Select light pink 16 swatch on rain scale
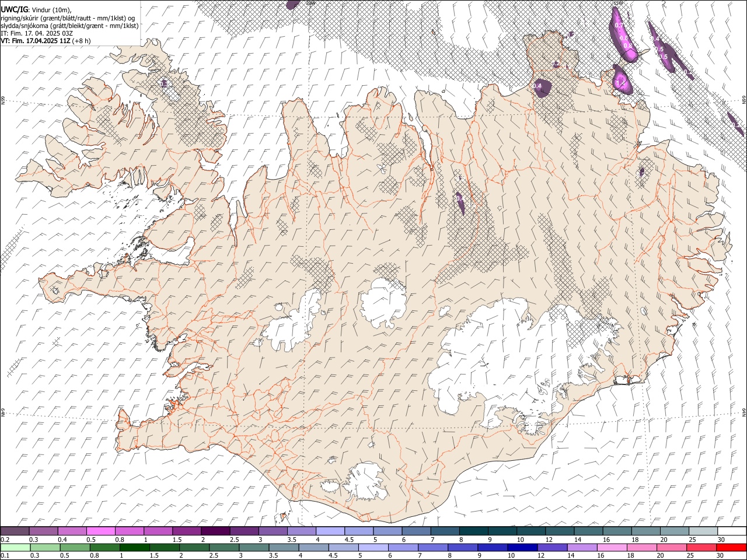Image resolution: width=747 pixels, height=560 pixels. pyautogui.click(x=612, y=548)
